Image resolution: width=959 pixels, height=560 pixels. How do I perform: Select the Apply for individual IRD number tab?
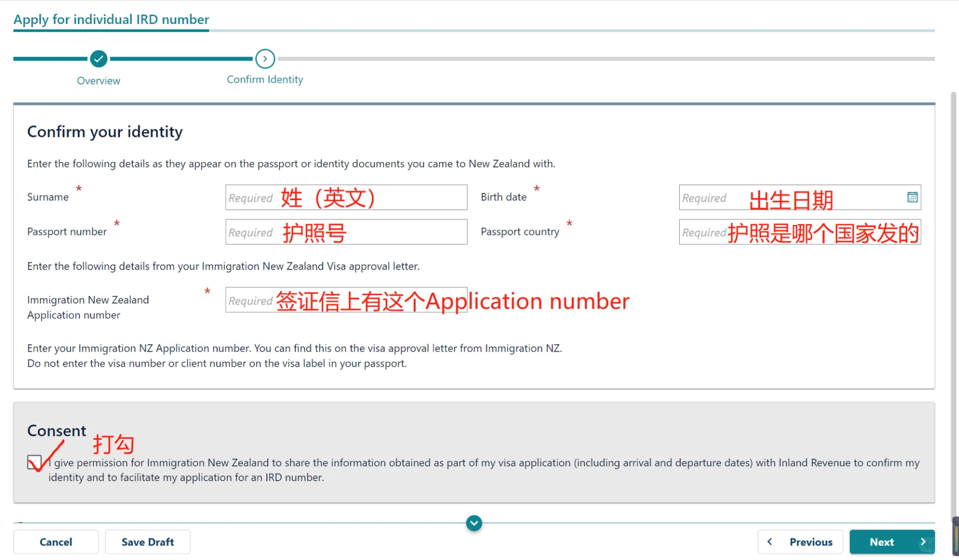click(x=111, y=20)
